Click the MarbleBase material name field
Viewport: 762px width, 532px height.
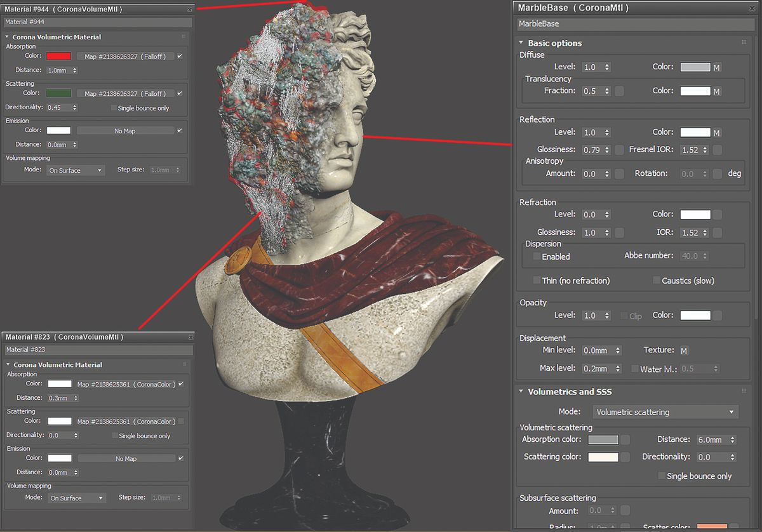click(x=634, y=23)
